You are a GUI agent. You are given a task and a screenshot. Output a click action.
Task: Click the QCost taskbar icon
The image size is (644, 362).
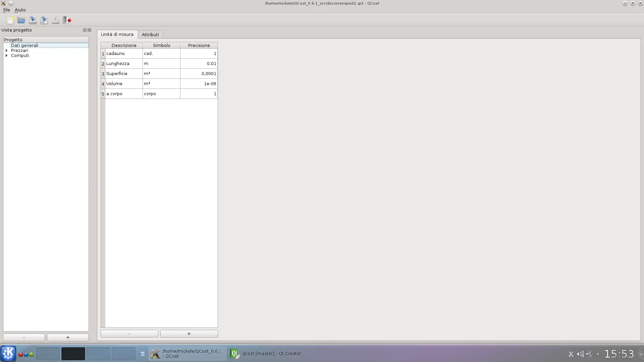pos(188,354)
